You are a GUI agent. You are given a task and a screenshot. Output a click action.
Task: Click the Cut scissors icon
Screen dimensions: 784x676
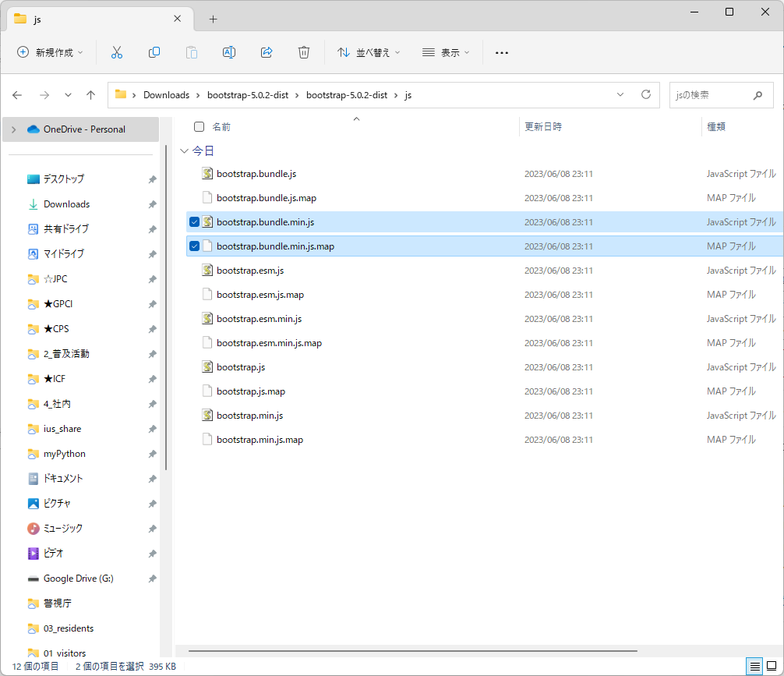click(x=117, y=52)
